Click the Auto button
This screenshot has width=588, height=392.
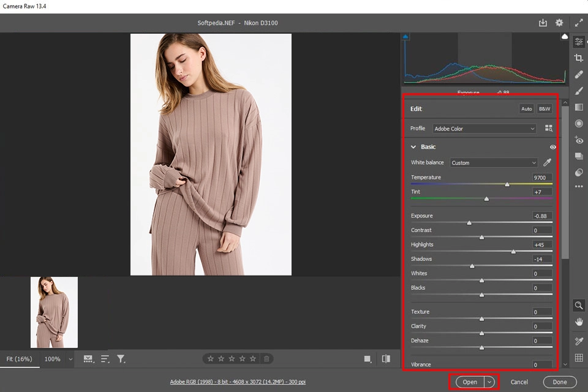point(526,109)
